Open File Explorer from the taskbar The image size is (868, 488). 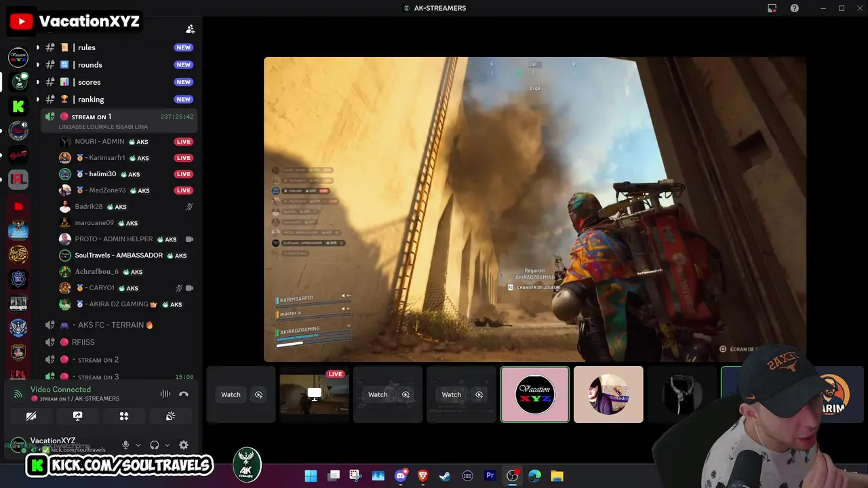[x=557, y=476]
